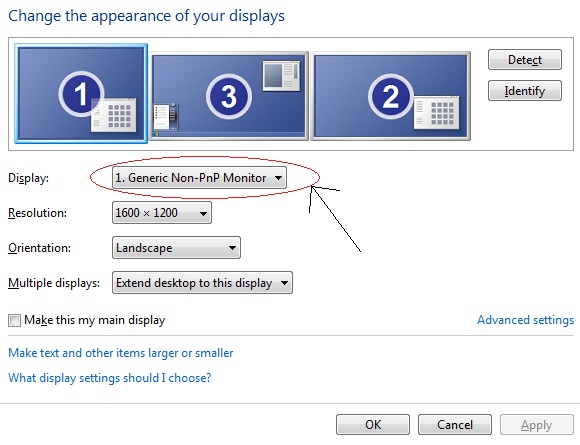The height and width of the screenshot is (445, 580).
Task: Select monitor 3 in display preview
Action: (230, 96)
